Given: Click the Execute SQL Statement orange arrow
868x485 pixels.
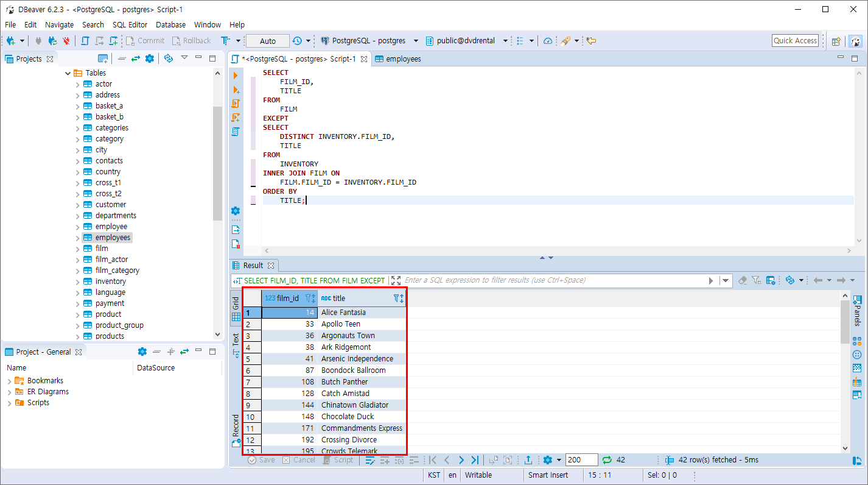Looking at the screenshot, I should click(x=236, y=76).
